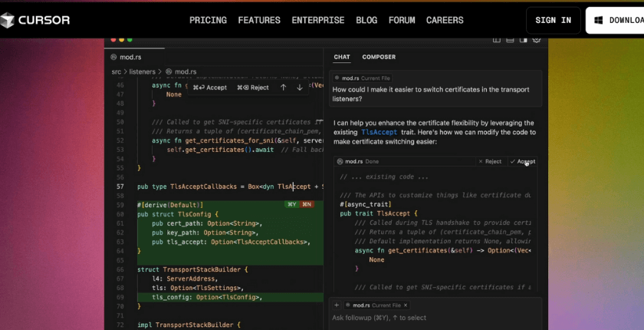Reject inline change with the red ⌘N badge
This screenshot has width=644, height=330.
coord(307,204)
